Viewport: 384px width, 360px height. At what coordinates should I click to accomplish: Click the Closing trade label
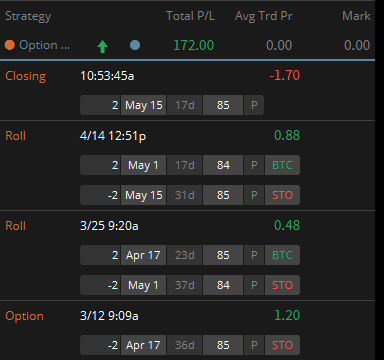point(26,76)
